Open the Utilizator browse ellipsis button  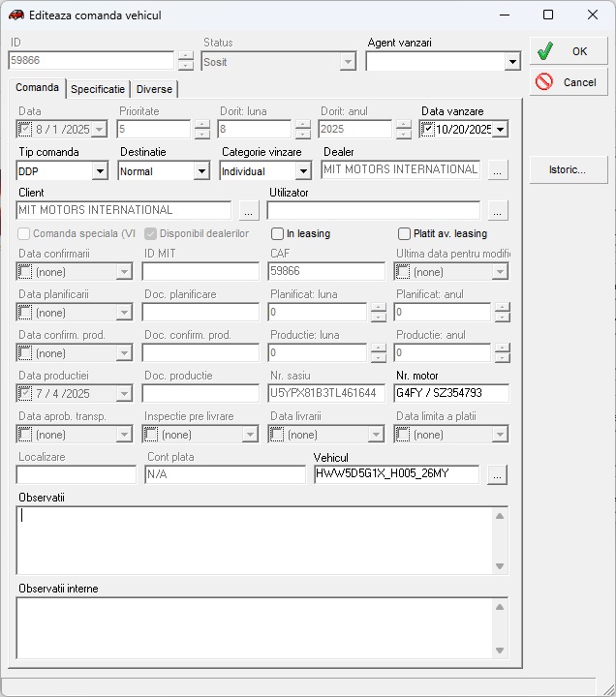click(x=498, y=211)
